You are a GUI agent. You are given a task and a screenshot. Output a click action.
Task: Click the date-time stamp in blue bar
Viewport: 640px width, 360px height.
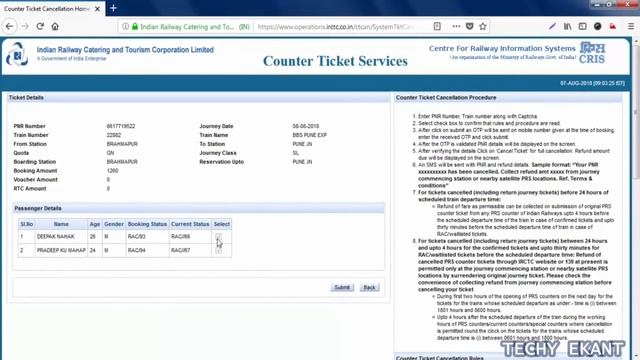tap(592, 83)
